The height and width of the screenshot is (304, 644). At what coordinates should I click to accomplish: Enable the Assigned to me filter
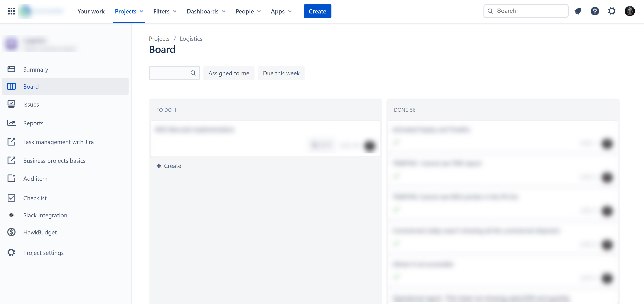pyautogui.click(x=229, y=73)
